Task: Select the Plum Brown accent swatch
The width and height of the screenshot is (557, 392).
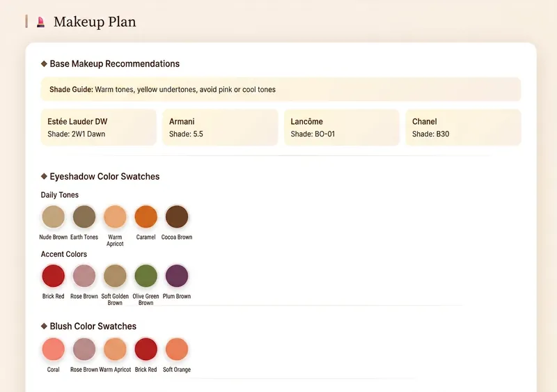Action: click(x=177, y=276)
